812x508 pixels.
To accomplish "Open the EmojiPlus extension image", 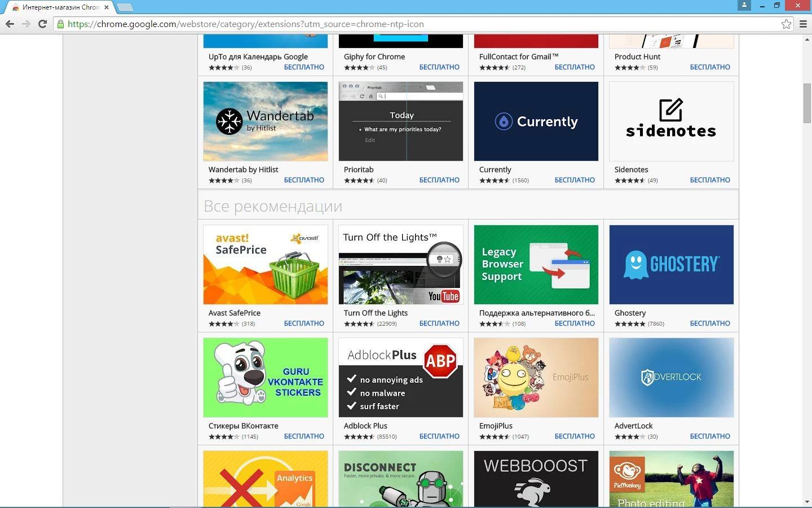I will click(x=536, y=378).
